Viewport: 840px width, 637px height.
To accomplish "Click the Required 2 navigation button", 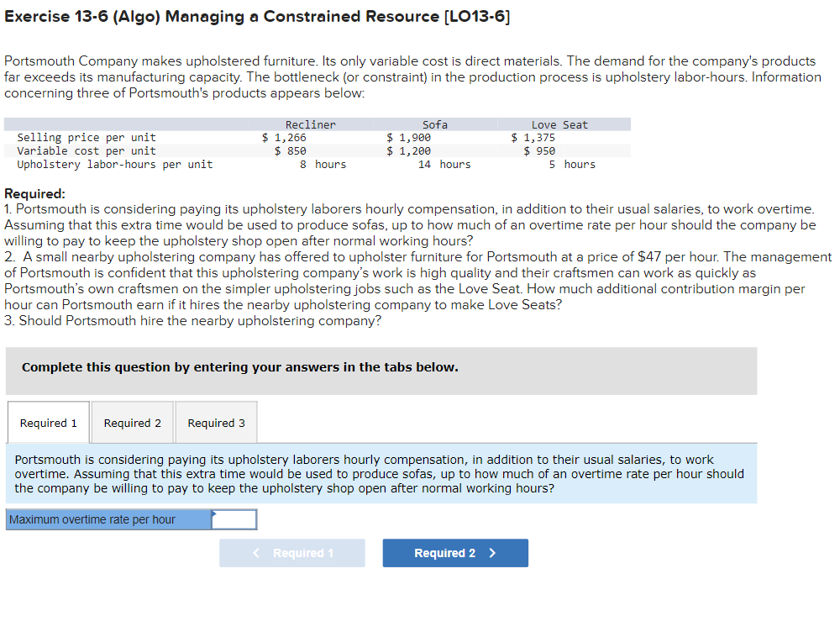I will point(455,553).
